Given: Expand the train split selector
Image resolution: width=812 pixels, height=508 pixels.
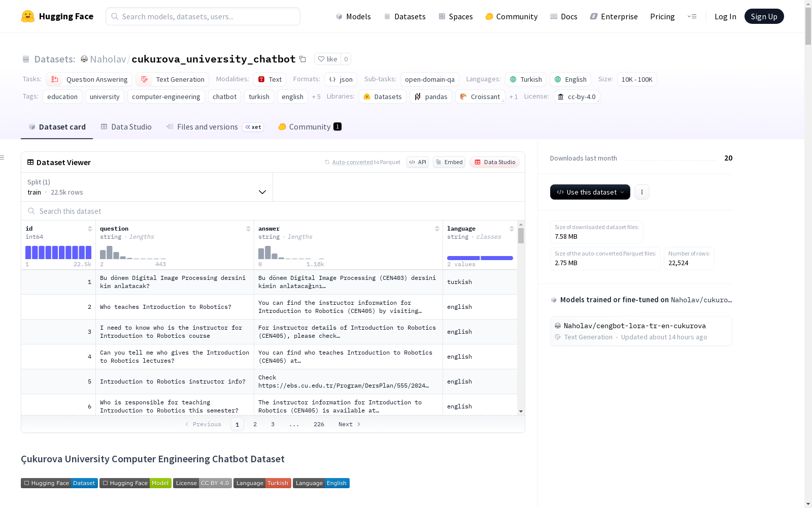Looking at the screenshot, I should [147, 187].
